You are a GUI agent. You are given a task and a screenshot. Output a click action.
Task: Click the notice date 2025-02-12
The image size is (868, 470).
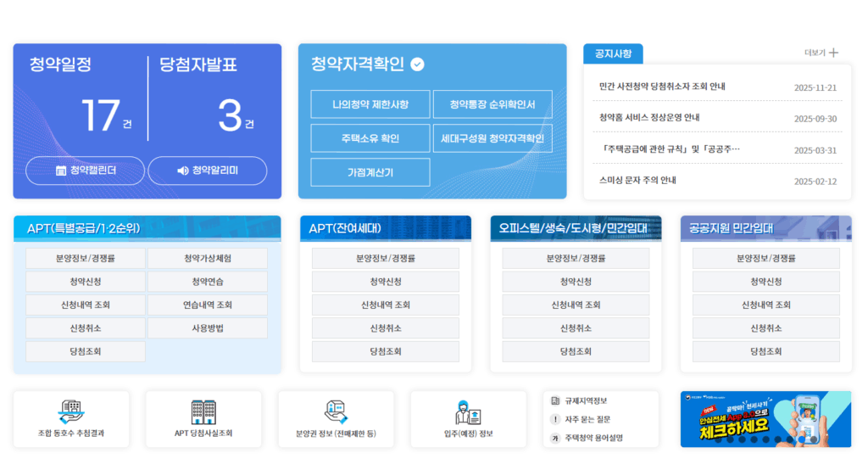click(815, 182)
